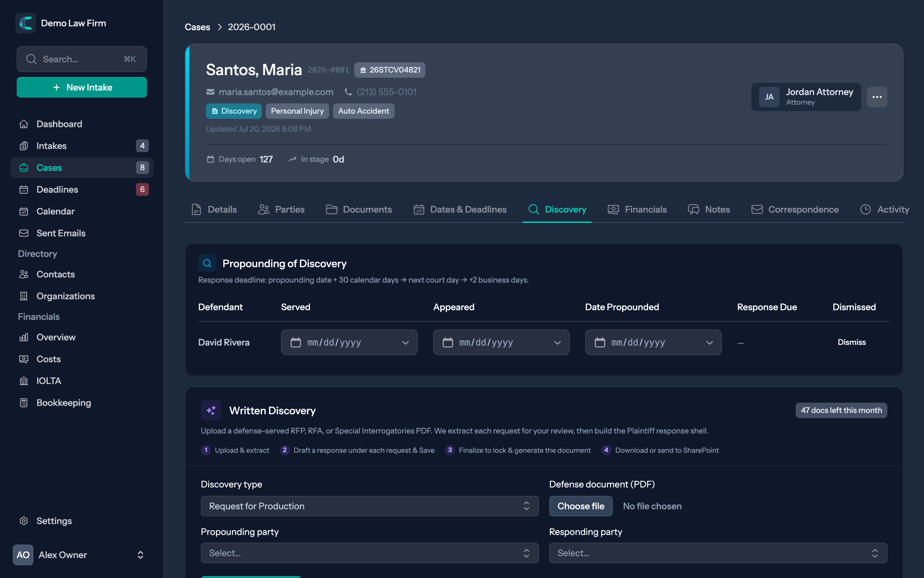Click the Written Discovery sparkle icon
The width and height of the screenshot is (924, 578).
[211, 411]
